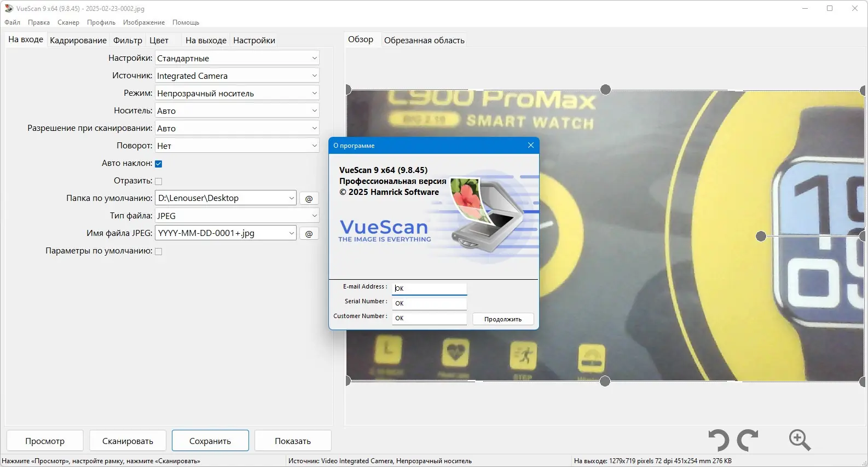Click the bottom-middle crop frame handle
This screenshot has width=868, height=467.
(605, 381)
